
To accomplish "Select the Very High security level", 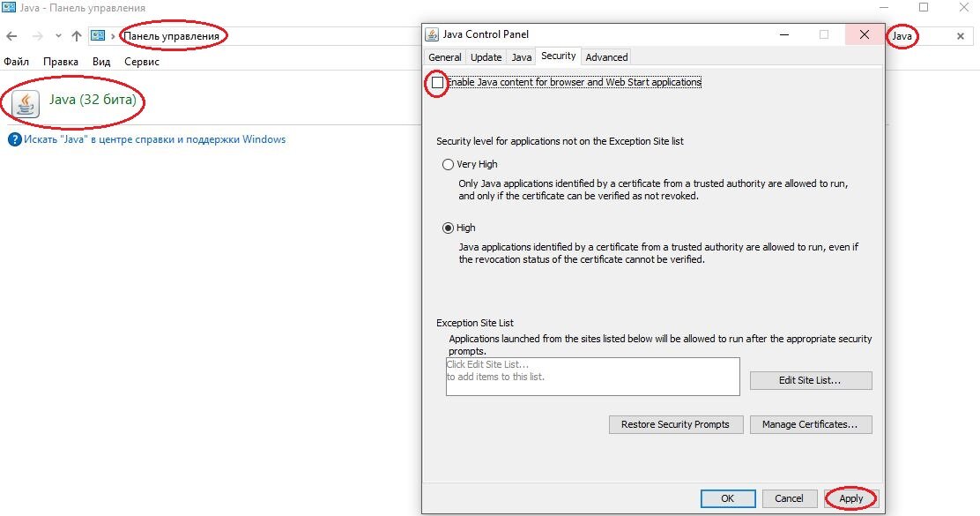I will [448, 164].
